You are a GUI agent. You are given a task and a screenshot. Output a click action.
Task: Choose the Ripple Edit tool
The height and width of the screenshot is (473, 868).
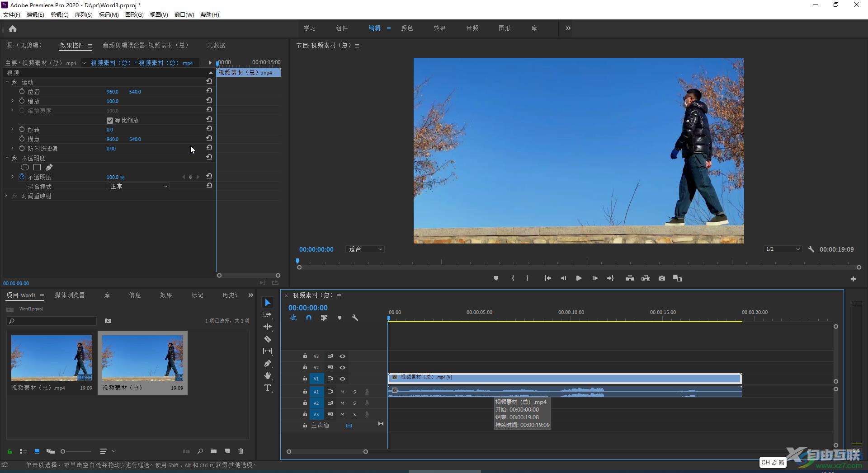(x=268, y=327)
